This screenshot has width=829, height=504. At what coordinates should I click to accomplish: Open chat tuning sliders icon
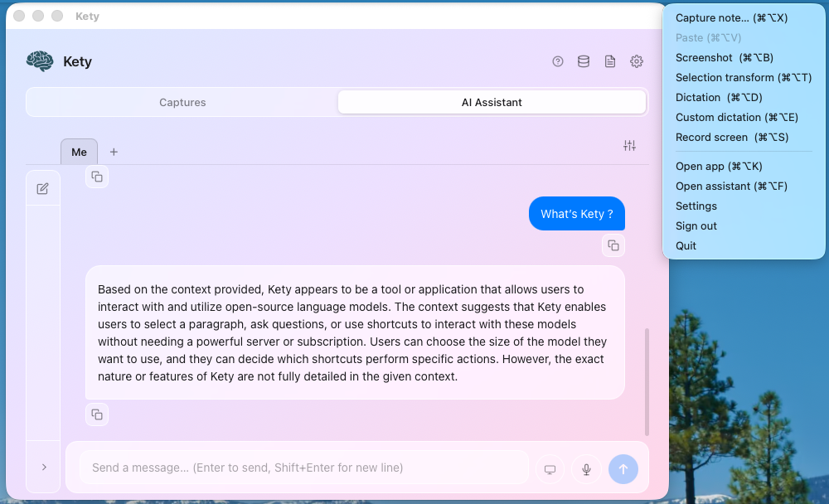[x=629, y=145]
